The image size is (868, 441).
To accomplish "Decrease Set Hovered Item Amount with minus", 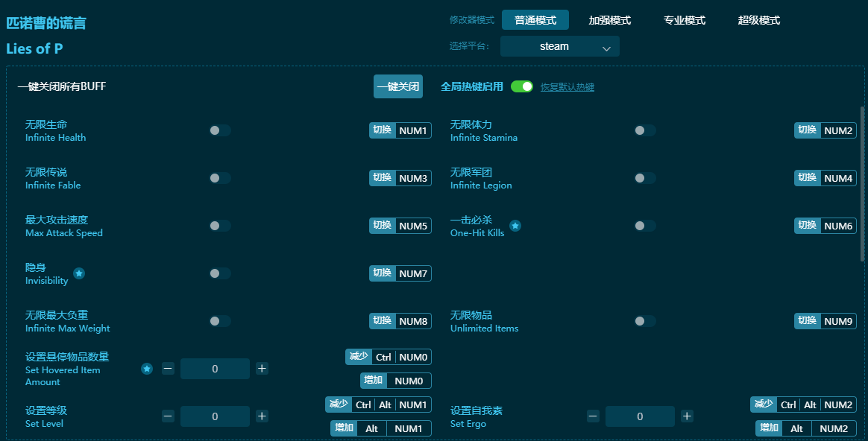I will [169, 369].
